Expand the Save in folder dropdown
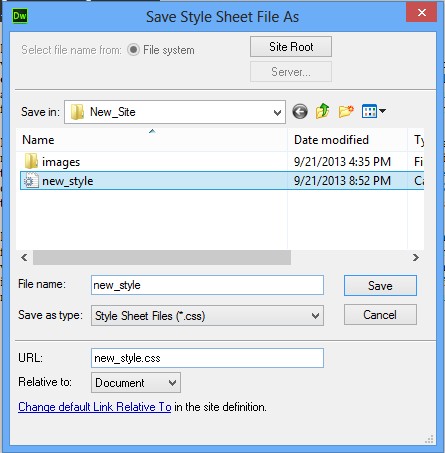 click(277, 113)
